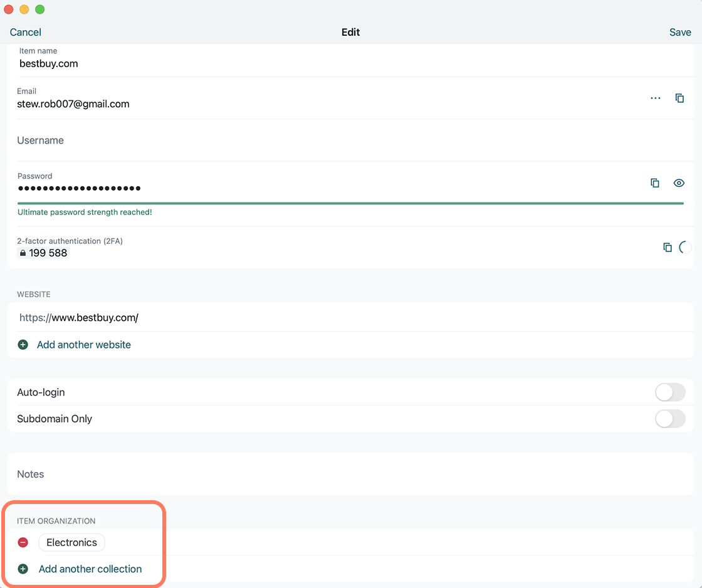Maximize the window with the green button
Viewport: 702px width, 588px height.
pyautogui.click(x=40, y=9)
